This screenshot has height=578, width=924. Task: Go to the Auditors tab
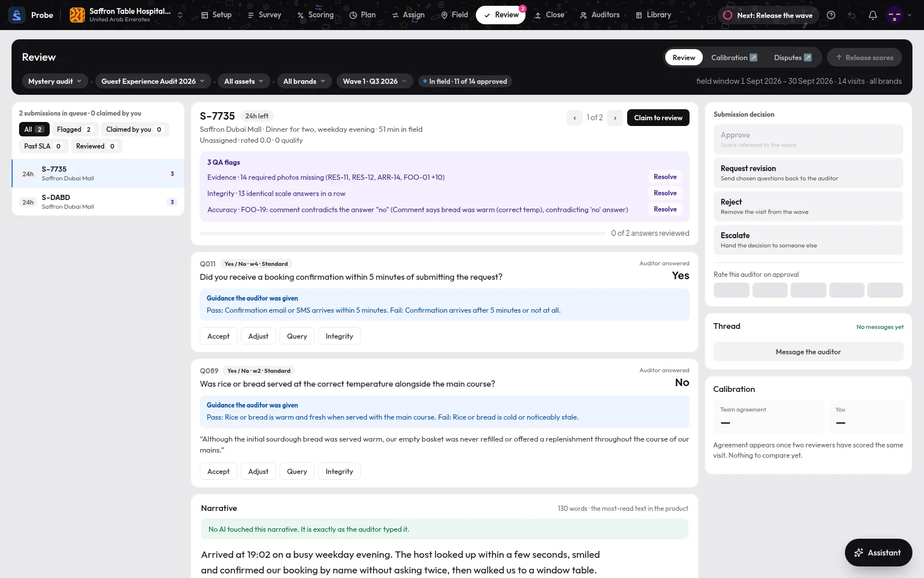click(600, 15)
